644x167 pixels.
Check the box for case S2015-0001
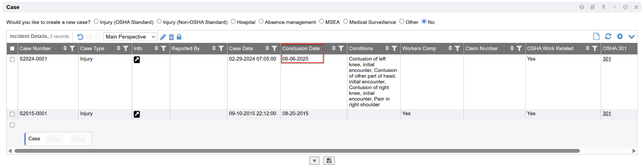point(12,114)
